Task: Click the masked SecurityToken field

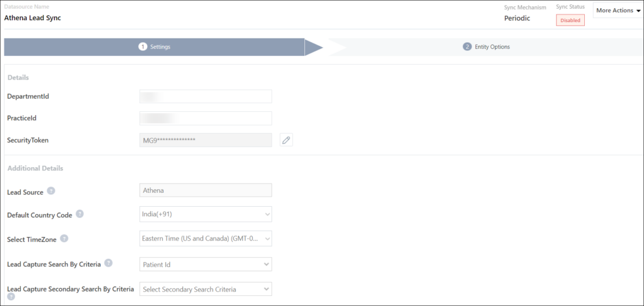Action: tap(205, 140)
